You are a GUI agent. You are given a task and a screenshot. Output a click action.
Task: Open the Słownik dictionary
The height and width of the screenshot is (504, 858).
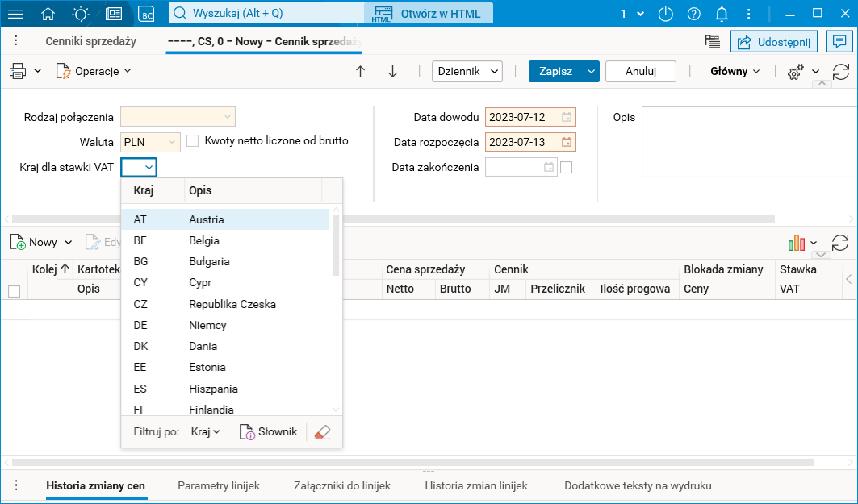(268, 432)
